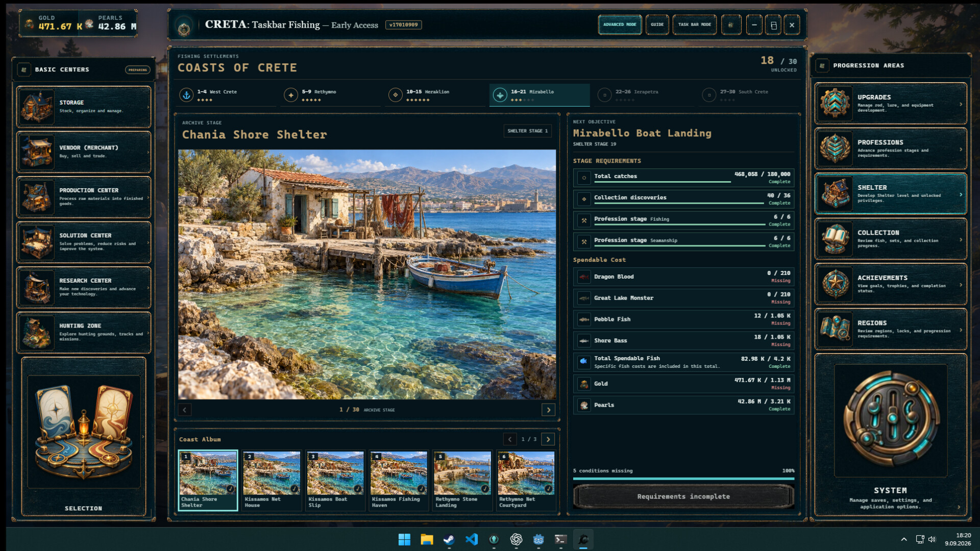The width and height of the screenshot is (980, 551).
Task: Open the Production Center building icon
Action: (x=37, y=197)
